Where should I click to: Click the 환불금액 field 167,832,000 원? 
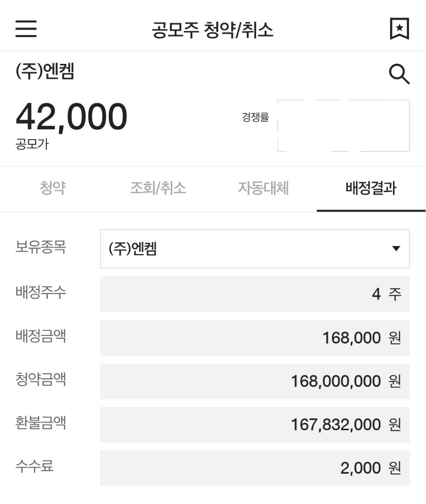255,424
